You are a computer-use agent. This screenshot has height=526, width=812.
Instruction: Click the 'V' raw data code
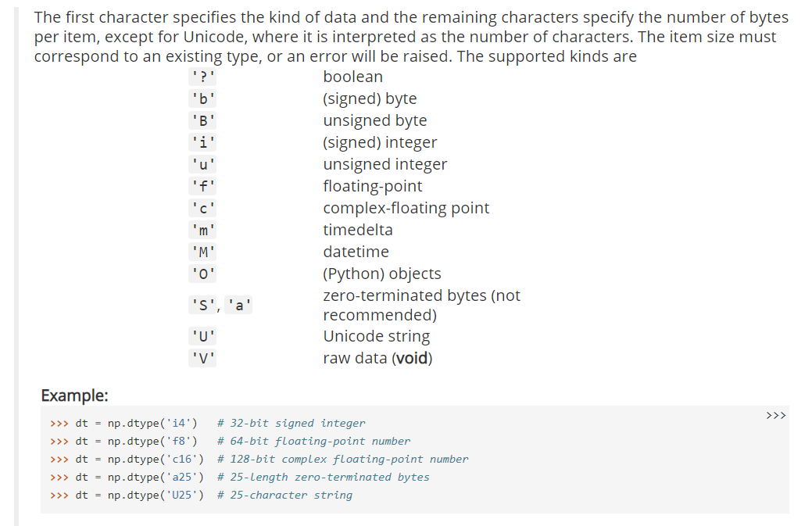point(202,358)
